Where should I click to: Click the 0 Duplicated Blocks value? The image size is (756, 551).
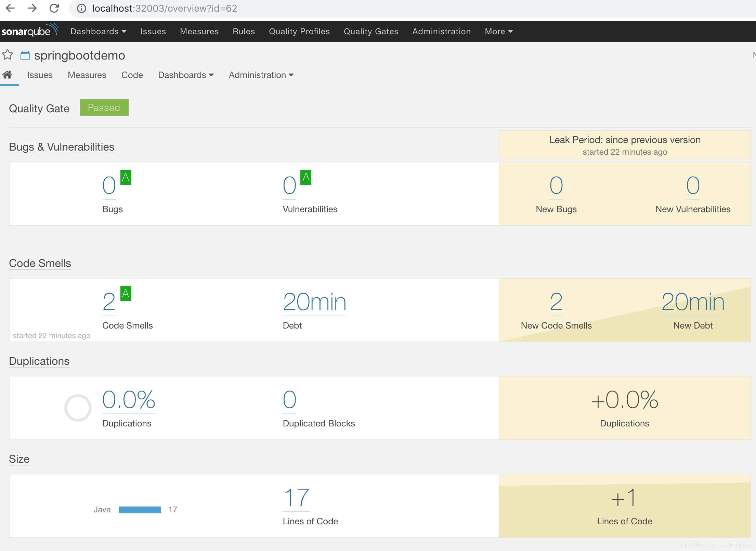[x=289, y=400]
